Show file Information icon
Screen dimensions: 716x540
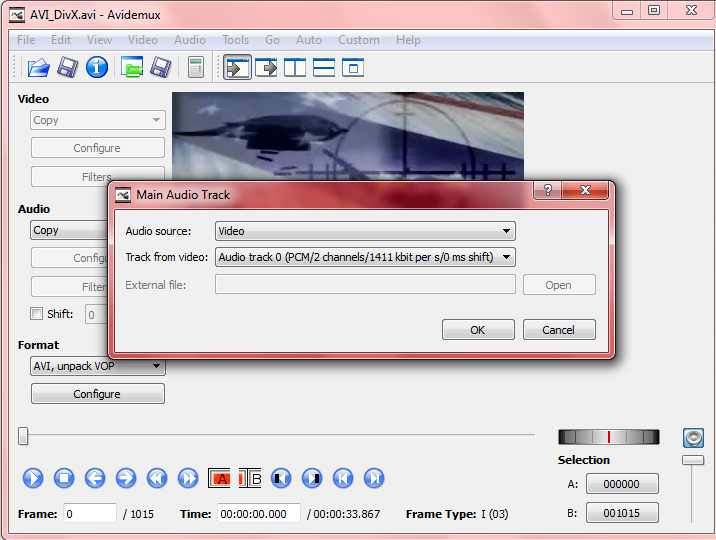(x=97, y=68)
